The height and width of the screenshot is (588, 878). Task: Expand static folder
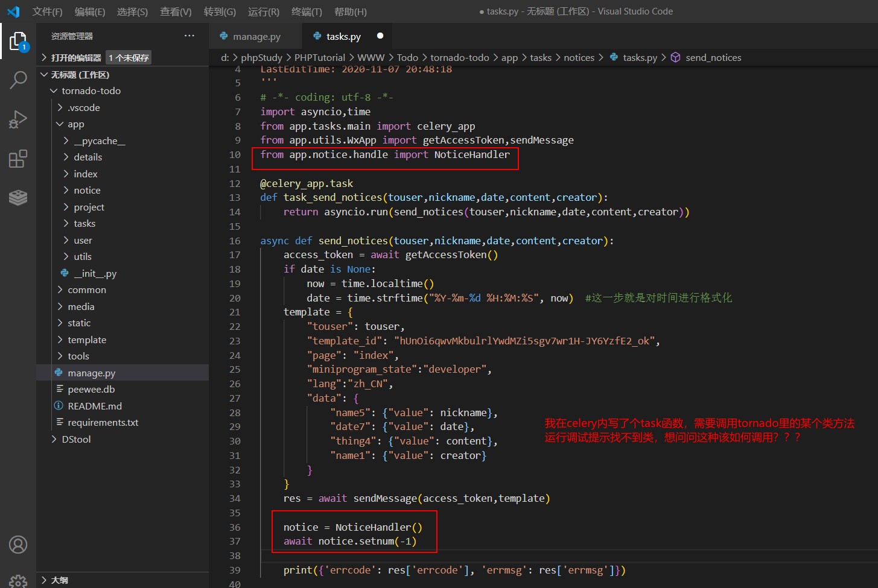(x=79, y=323)
